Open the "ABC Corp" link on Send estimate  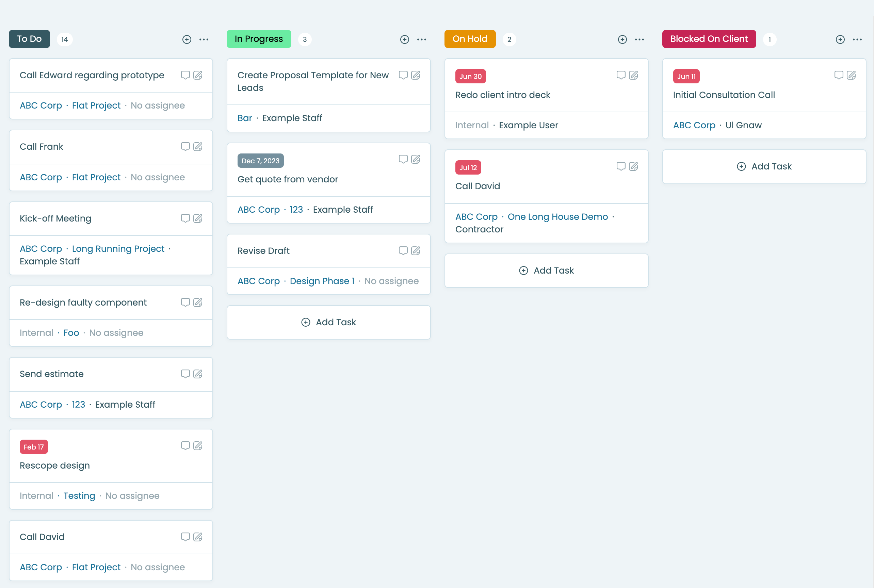click(x=41, y=404)
